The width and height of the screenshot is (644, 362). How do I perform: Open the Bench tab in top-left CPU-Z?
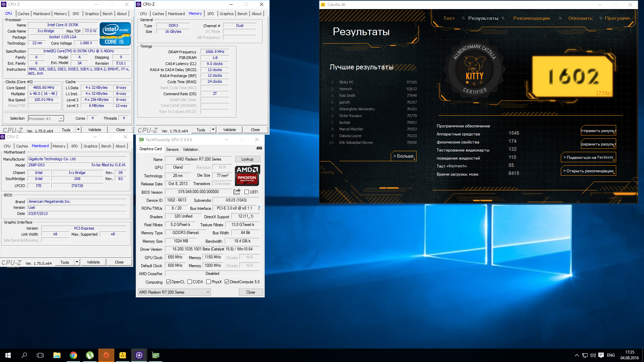pyautogui.click(x=107, y=14)
